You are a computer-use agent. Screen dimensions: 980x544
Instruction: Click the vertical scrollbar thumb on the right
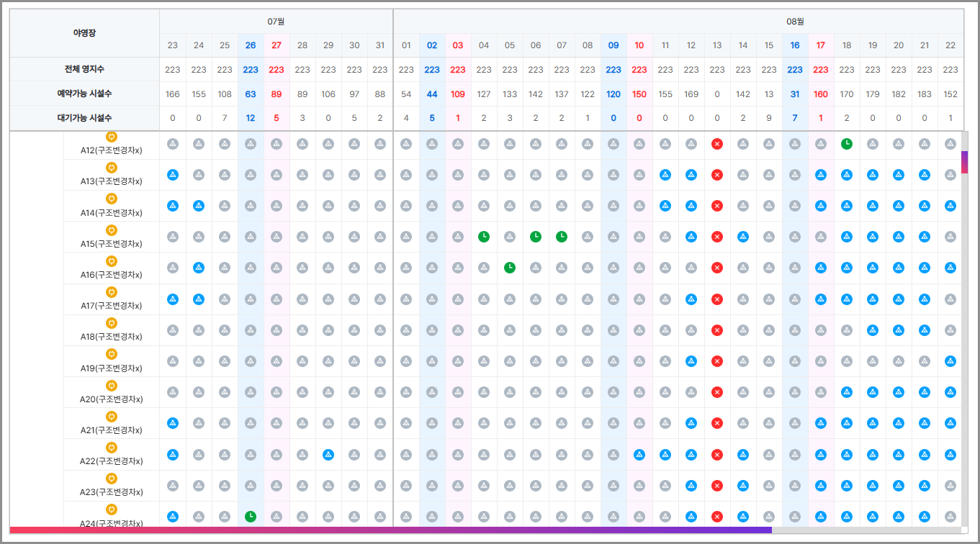pyautogui.click(x=965, y=162)
